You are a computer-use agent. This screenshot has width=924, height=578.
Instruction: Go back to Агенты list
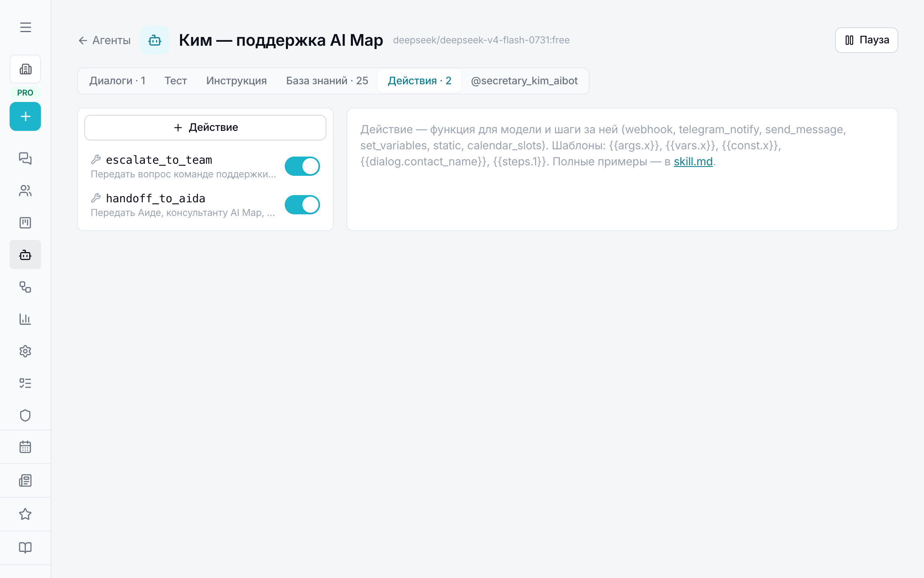point(104,40)
